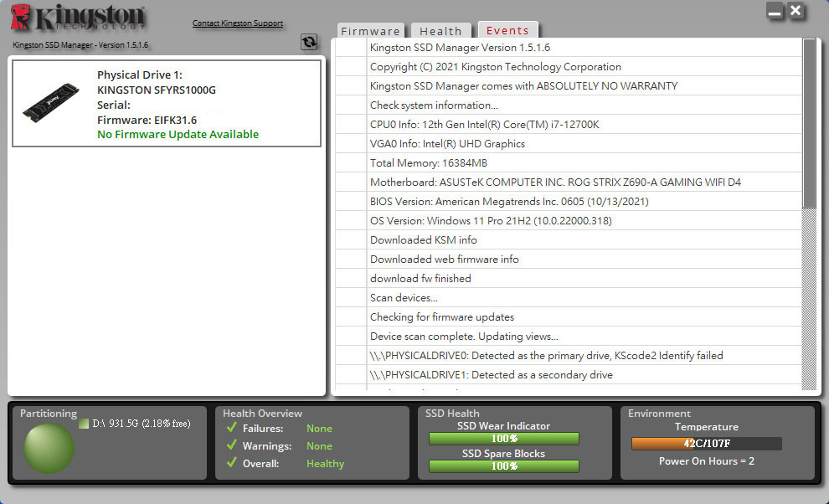
Task: Select the OS Version Windows 11 Pro row
Action: click(x=569, y=220)
